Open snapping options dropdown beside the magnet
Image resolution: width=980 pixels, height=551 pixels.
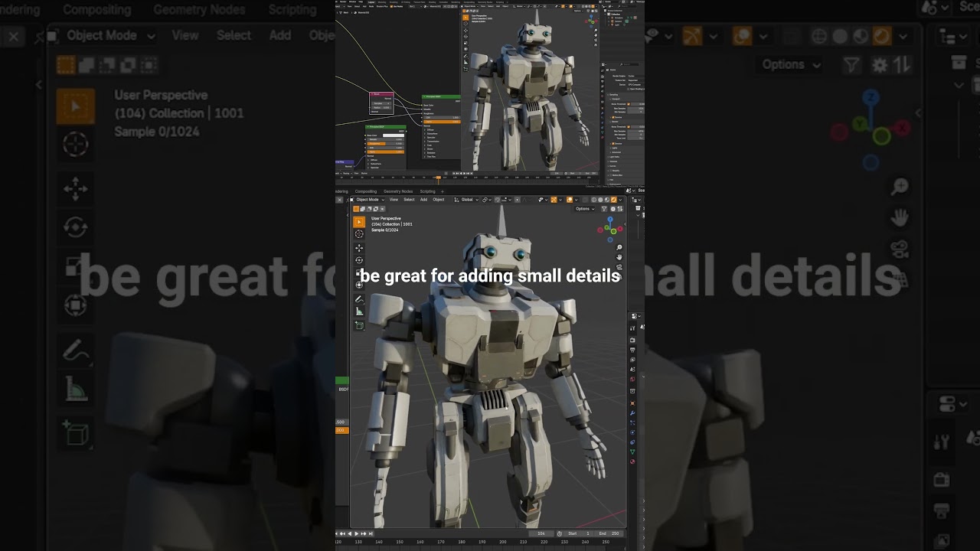point(507,200)
